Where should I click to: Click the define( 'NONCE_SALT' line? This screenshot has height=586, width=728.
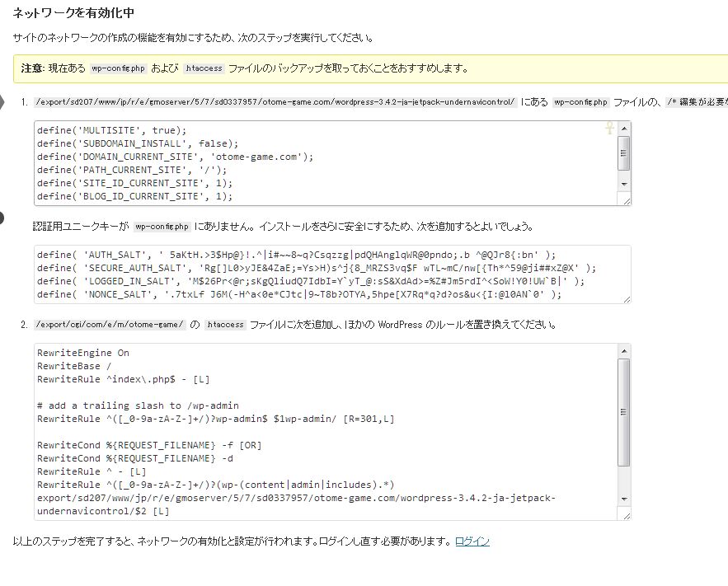299,294
